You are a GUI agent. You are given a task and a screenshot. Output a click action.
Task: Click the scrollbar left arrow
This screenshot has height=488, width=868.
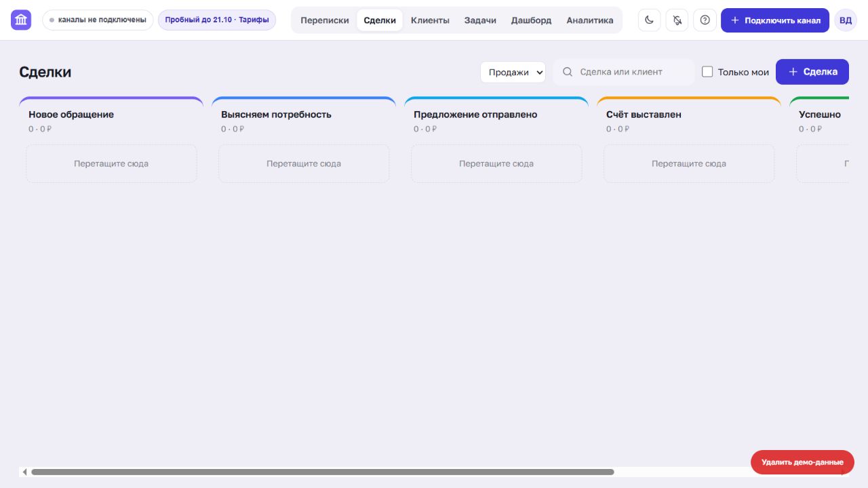pos(24,472)
